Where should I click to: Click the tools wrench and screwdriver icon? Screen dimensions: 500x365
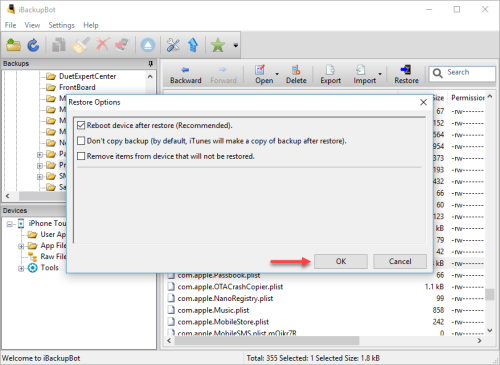coord(173,45)
